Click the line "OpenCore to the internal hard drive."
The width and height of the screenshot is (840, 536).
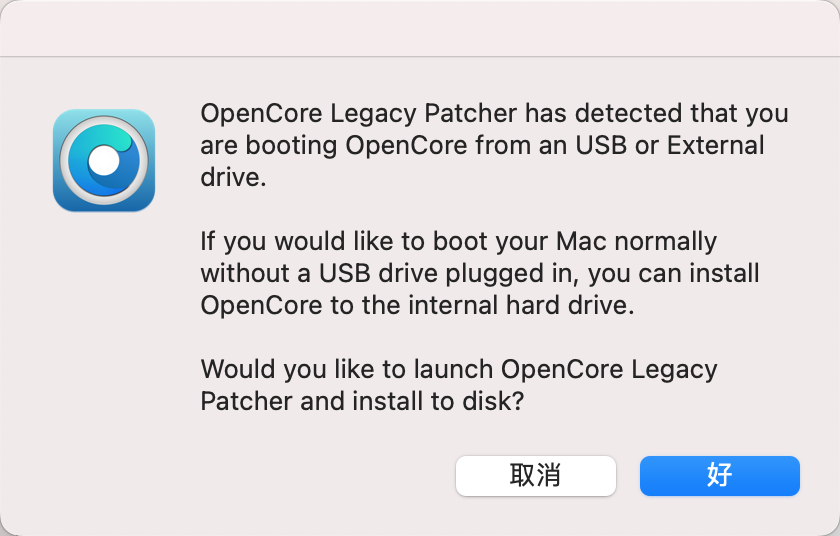417,305
